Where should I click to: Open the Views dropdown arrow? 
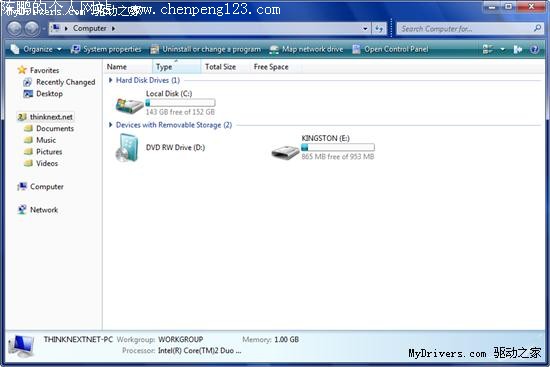[503, 49]
